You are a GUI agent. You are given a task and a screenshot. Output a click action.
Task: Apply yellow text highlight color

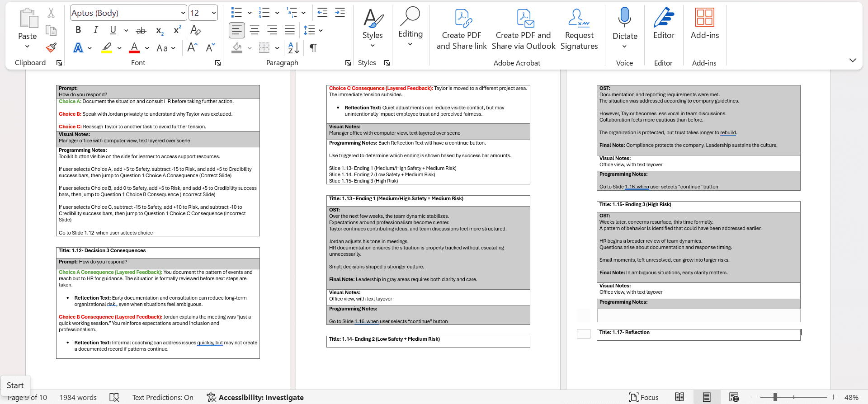click(x=107, y=47)
